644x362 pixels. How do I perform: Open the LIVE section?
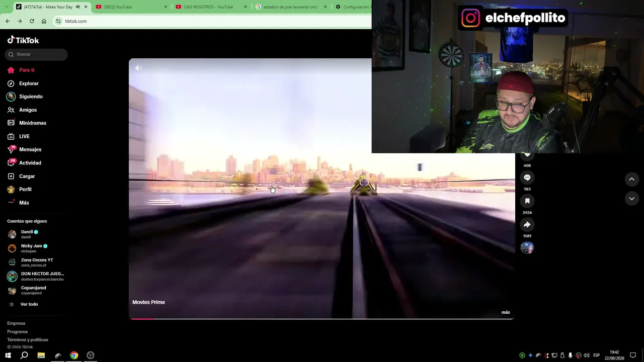pyautogui.click(x=19, y=136)
